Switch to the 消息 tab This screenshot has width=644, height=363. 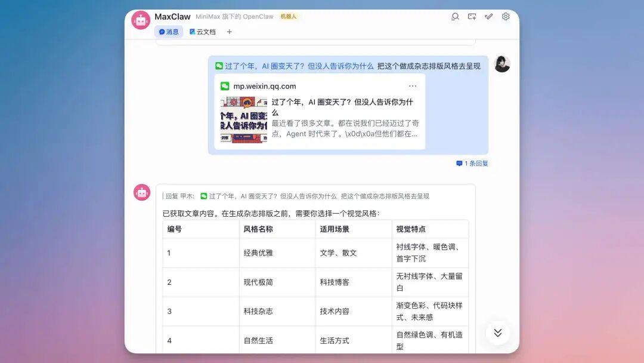169,32
